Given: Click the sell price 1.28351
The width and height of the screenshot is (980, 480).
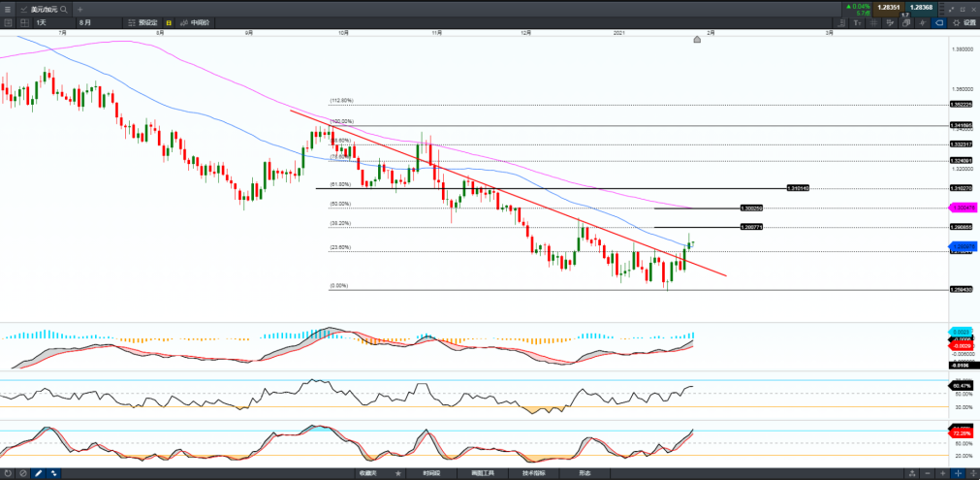Looking at the screenshot, I should 889,8.
